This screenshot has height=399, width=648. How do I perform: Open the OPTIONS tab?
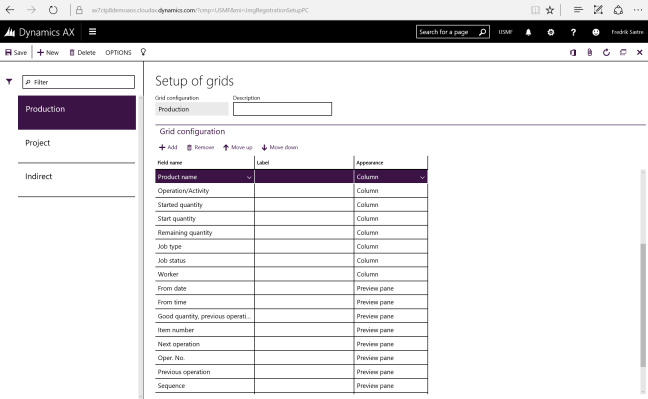[118, 53]
